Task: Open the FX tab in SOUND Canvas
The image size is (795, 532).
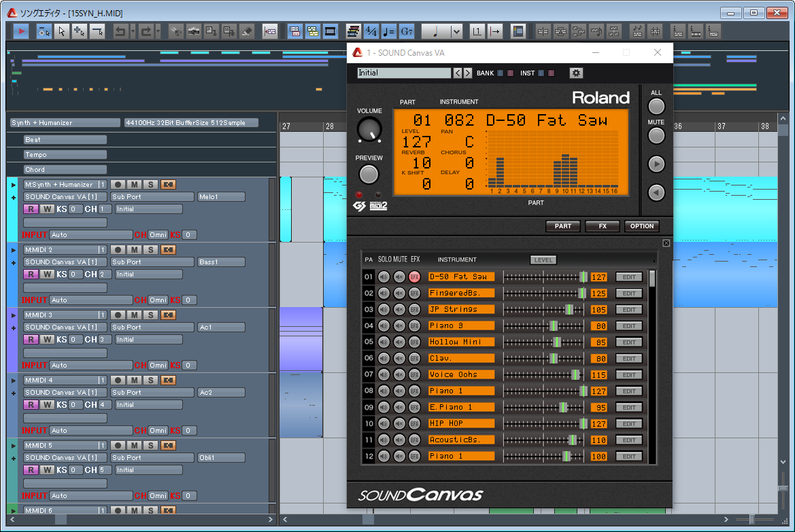Action: pyautogui.click(x=603, y=226)
